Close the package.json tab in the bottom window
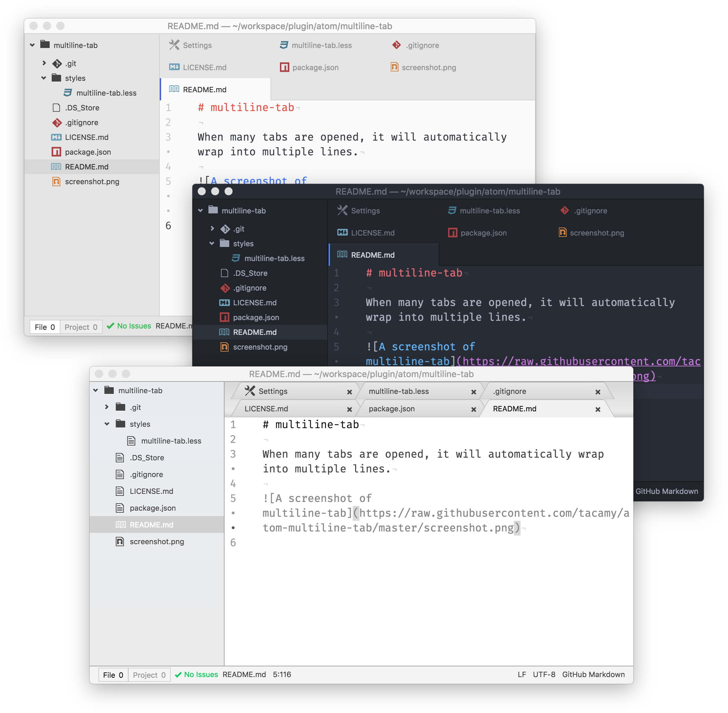 click(x=474, y=409)
